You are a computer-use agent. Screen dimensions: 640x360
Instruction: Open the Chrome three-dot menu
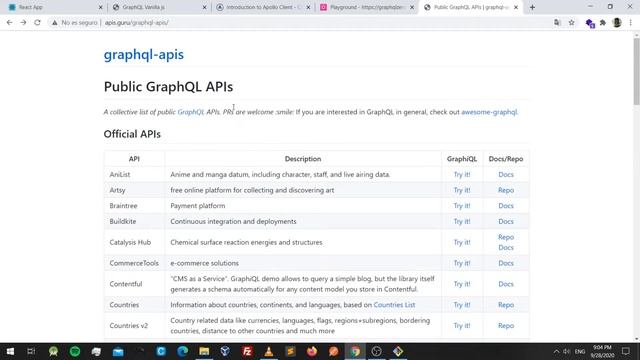[x=631, y=23]
